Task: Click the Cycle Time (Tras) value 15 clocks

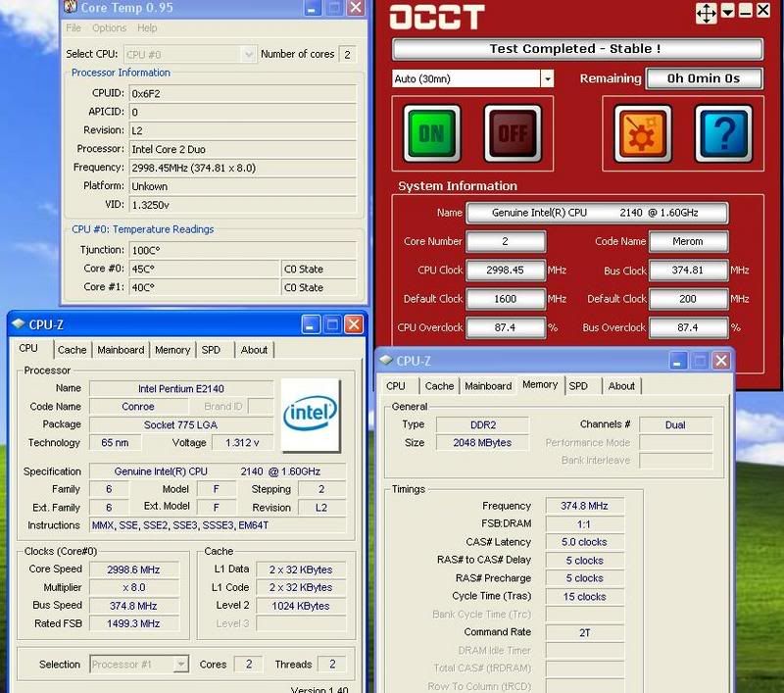Action: 584,597
